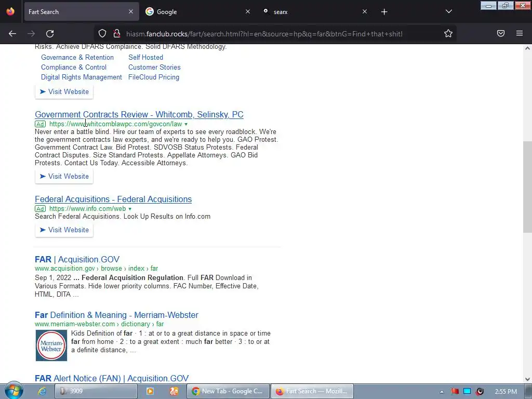Switch to the Fart Search tab
Screen dimensions: 532x399
tap(82, 11)
